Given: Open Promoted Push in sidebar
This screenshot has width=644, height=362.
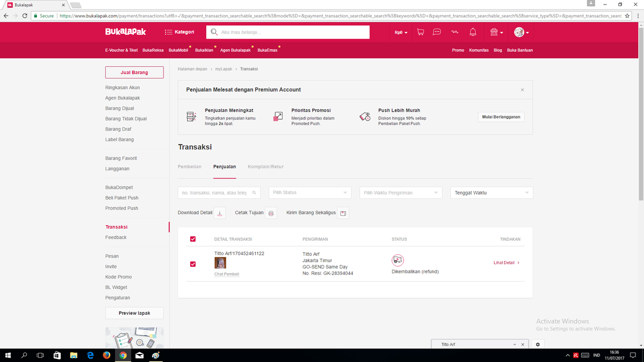Looking at the screenshot, I should pos(122,208).
